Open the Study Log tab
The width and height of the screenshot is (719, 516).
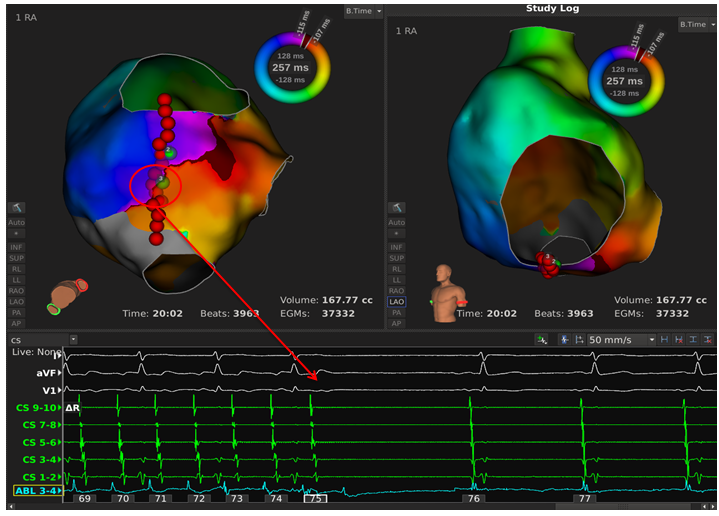[x=554, y=8]
